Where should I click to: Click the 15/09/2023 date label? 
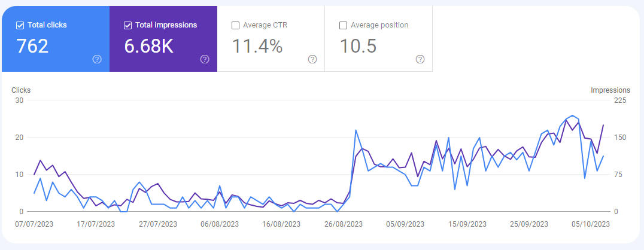point(466,224)
